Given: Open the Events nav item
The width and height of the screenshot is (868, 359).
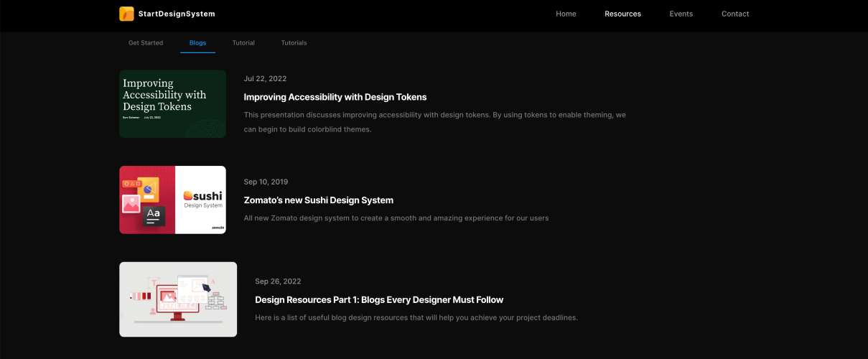Looking at the screenshot, I should [x=681, y=14].
